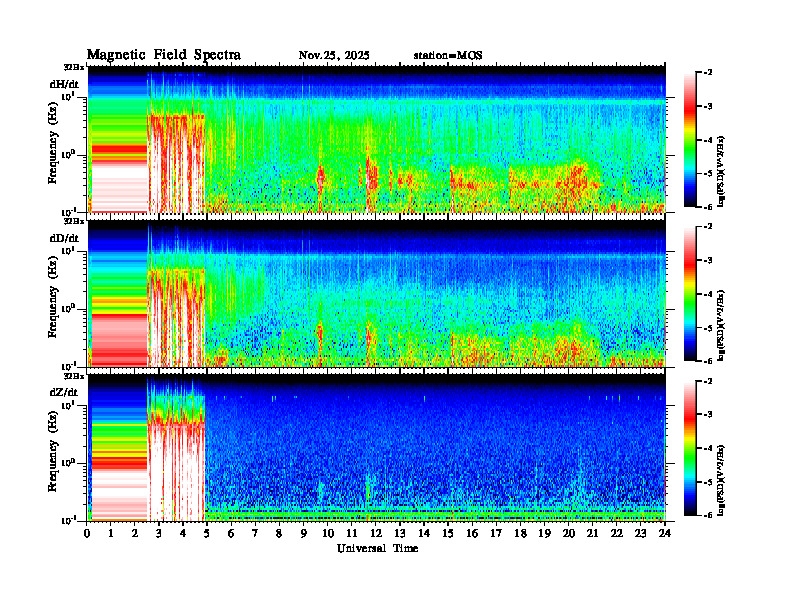792x612 pixels.
Task: Click hour "4" on the time axis
Action: pos(183,533)
